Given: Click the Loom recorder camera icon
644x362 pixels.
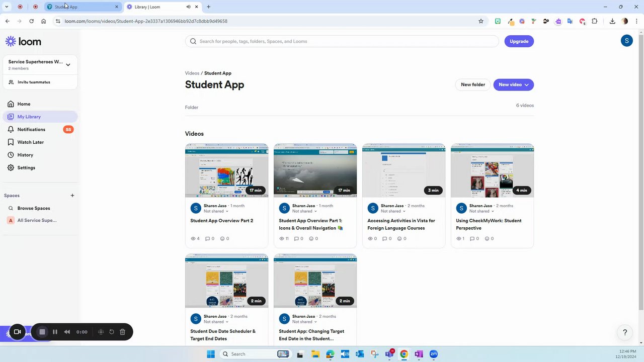Looking at the screenshot, I should tap(17, 332).
